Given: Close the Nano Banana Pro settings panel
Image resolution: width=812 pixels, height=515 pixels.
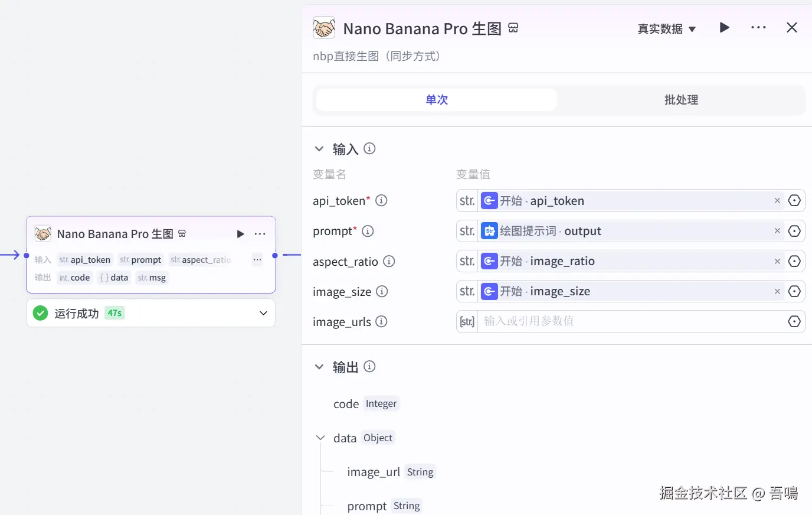Looking at the screenshot, I should 792,28.
